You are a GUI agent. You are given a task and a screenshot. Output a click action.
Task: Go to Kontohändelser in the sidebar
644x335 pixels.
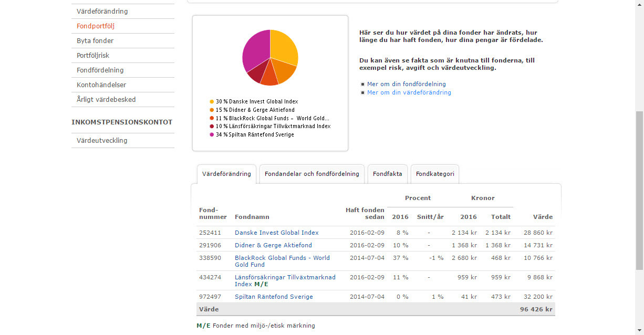point(101,85)
